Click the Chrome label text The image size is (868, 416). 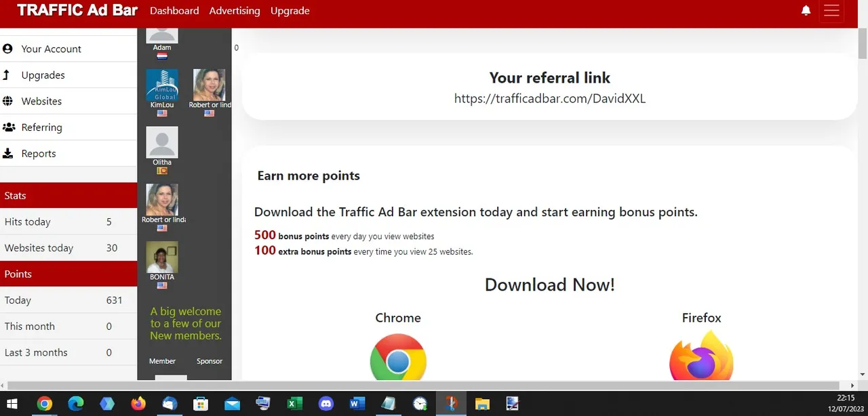point(398,318)
